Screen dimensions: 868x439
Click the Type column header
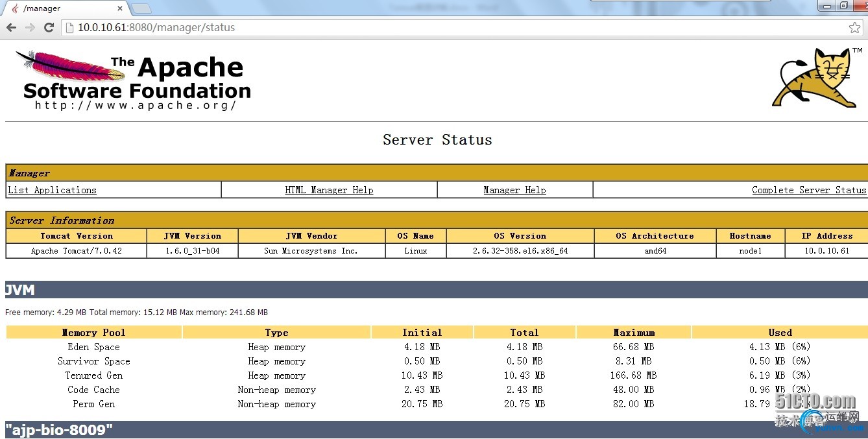[x=276, y=333]
